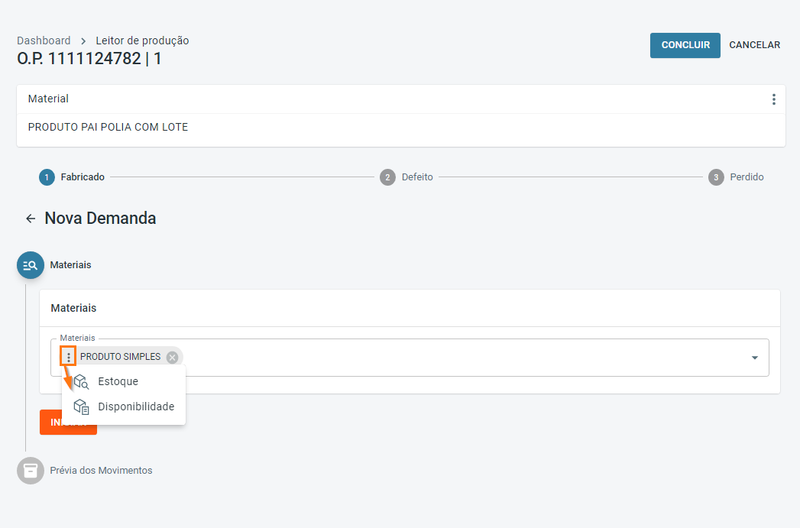Click the Disponibilidade box icon
The height and width of the screenshot is (528, 800).
(x=81, y=407)
